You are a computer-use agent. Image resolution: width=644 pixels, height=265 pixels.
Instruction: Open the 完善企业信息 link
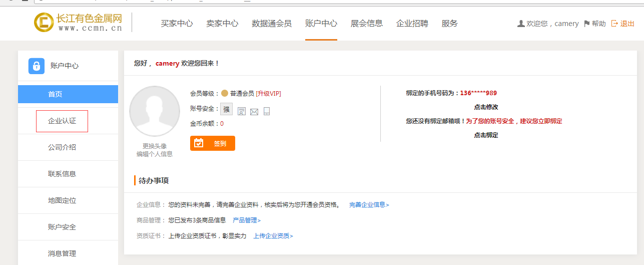coord(369,205)
